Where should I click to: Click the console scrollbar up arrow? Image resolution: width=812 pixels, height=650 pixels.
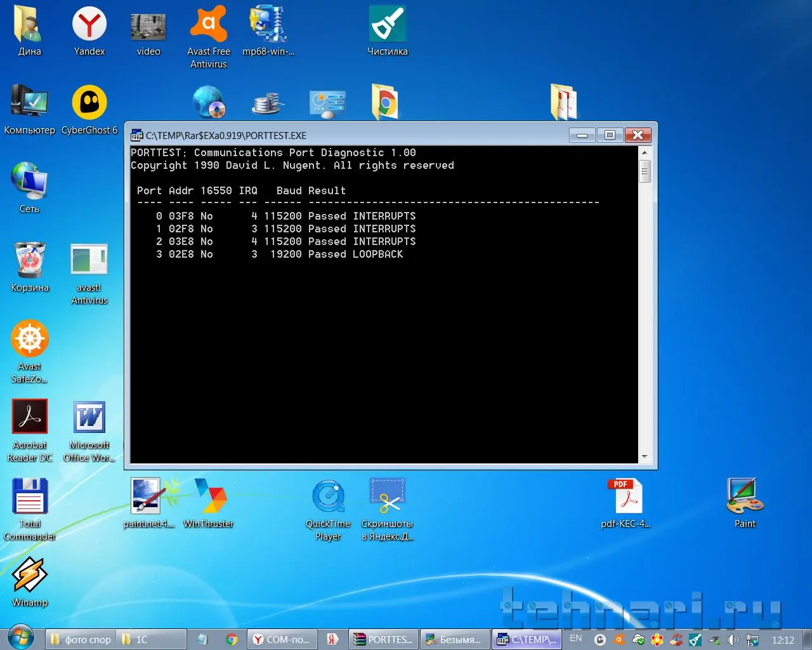coord(645,153)
